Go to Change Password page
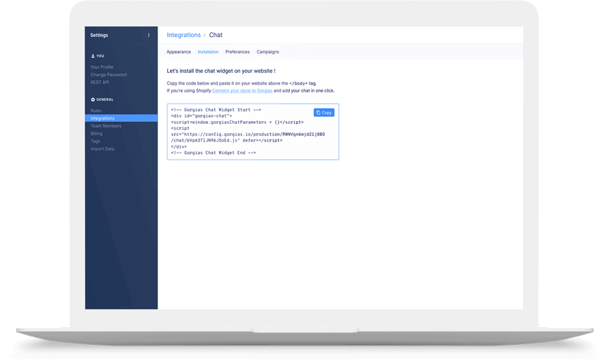The height and width of the screenshot is (364, 607). pyautogui.click(x=109, y=75)
